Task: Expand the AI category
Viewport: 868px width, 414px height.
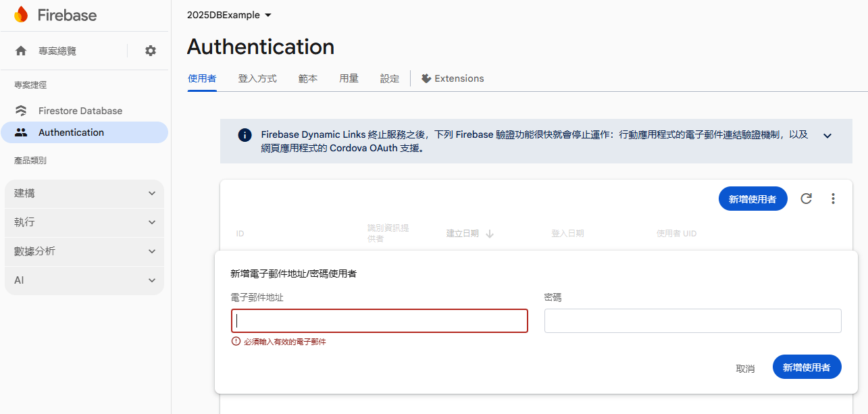Action: tap(84, 280)
